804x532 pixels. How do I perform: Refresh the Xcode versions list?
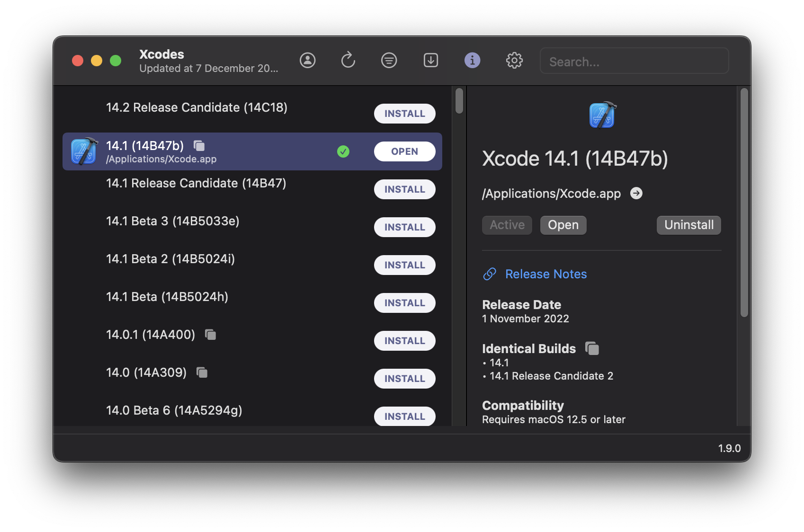point(348,60)
